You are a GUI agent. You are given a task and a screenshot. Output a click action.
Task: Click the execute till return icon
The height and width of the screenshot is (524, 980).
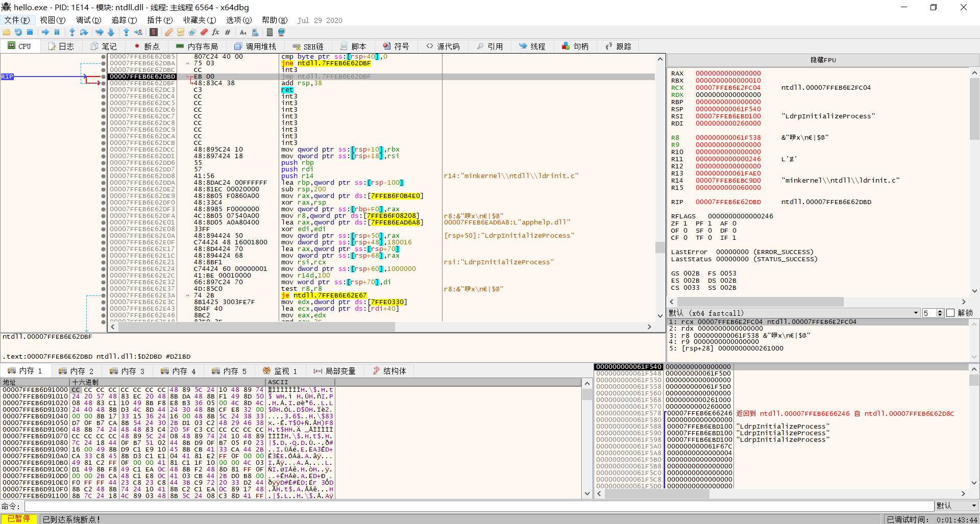(126, 32)
